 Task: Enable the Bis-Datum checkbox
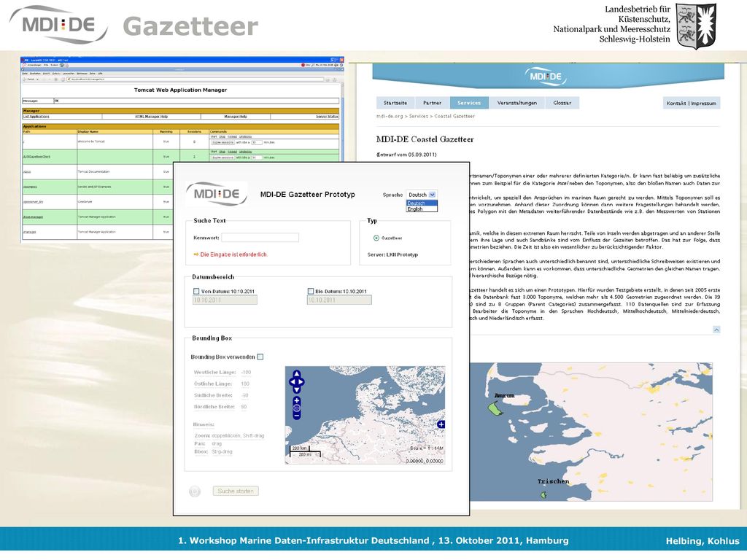[x=311, y=291]
